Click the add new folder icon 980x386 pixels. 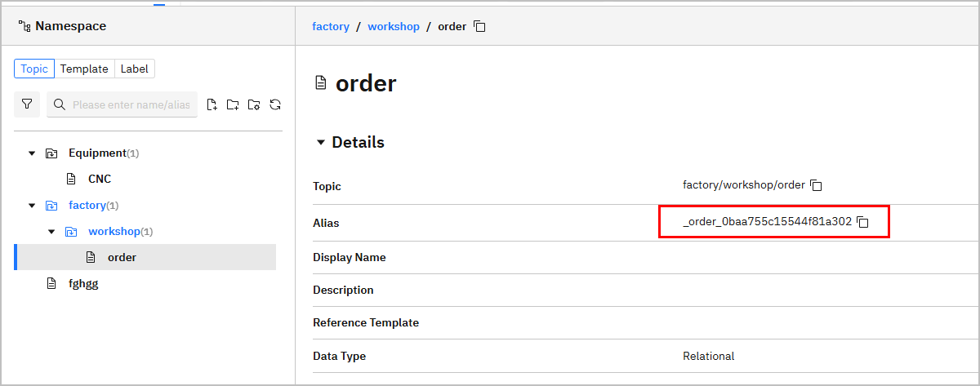233,104
